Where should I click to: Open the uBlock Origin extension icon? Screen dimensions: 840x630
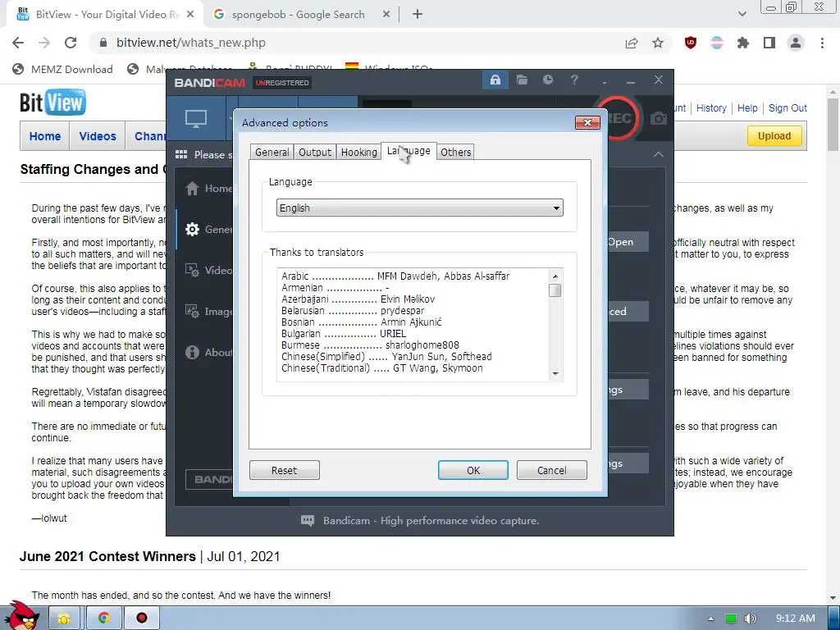(691, 43)
